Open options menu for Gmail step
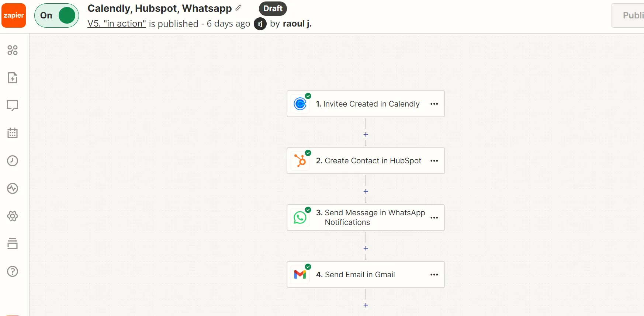Viewport: 644px width, 316px height. point(434,275)
